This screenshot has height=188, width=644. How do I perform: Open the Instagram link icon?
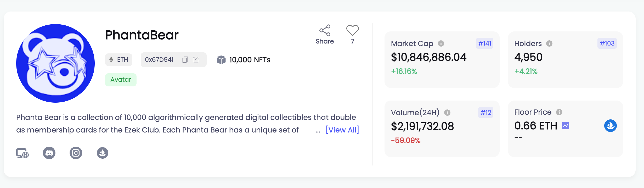point(76,153)
